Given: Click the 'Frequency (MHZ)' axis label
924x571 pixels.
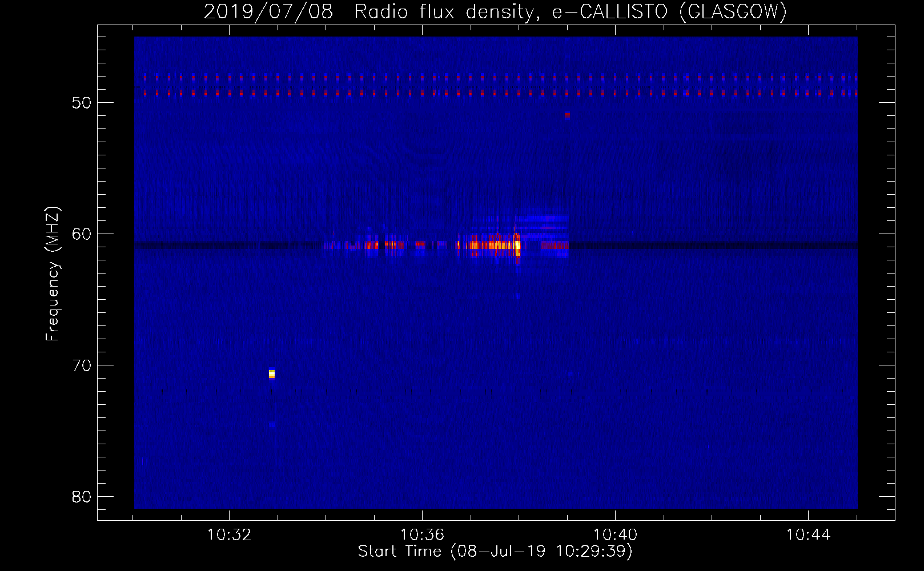Looking at the screenshot, I should tap(52, 274).
